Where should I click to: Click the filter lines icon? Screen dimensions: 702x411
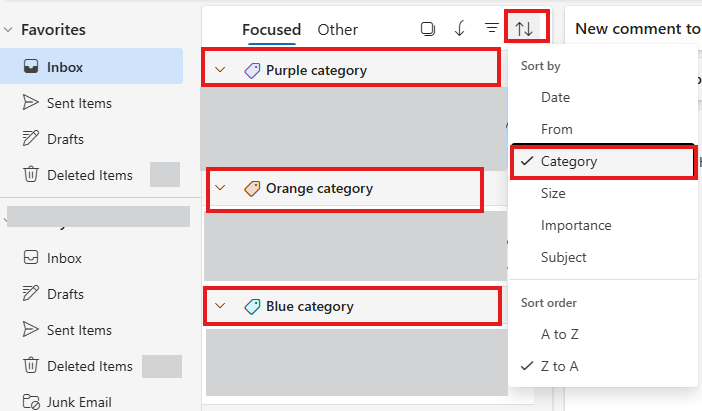pos(492,28)
